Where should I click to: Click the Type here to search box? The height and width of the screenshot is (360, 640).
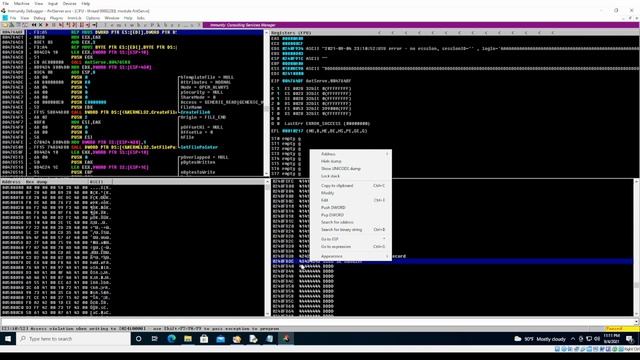(73, 339)
